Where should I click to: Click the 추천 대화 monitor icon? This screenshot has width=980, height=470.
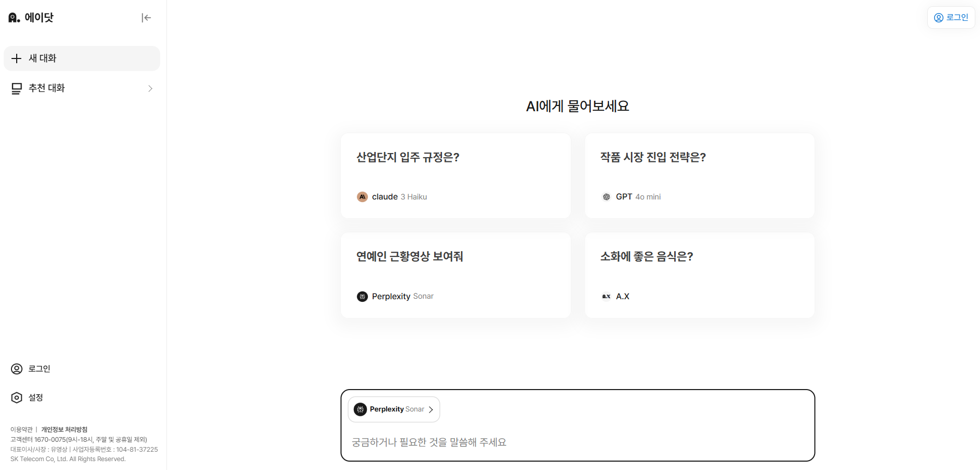click(x=16, y=88)
